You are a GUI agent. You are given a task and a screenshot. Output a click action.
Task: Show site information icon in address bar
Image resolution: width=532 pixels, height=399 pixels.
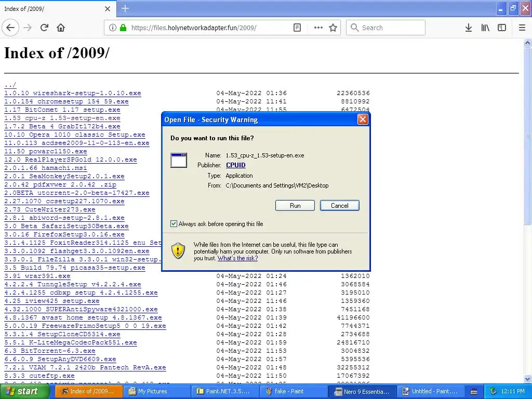[x=112, y=28]
